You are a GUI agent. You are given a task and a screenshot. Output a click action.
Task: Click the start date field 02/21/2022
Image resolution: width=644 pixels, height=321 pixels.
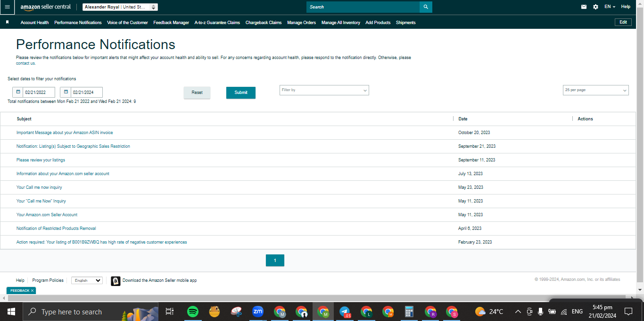(39, 93)
